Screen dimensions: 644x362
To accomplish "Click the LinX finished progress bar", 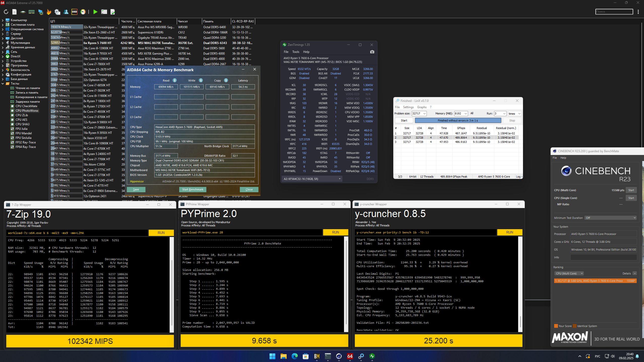I will coord(458,120).
